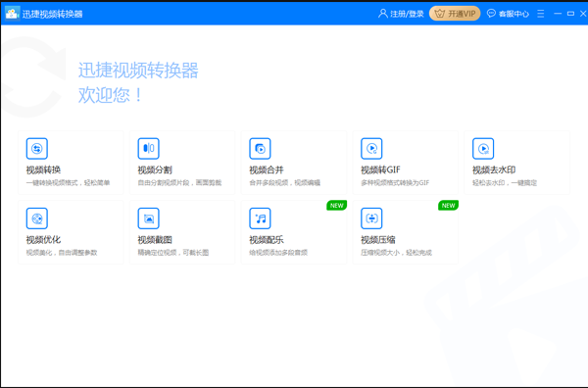This screenshot has height=388, width=588.
Task: Select the 视频分割 video split icon
Action: pyautogui.click(x=149, y=149)
